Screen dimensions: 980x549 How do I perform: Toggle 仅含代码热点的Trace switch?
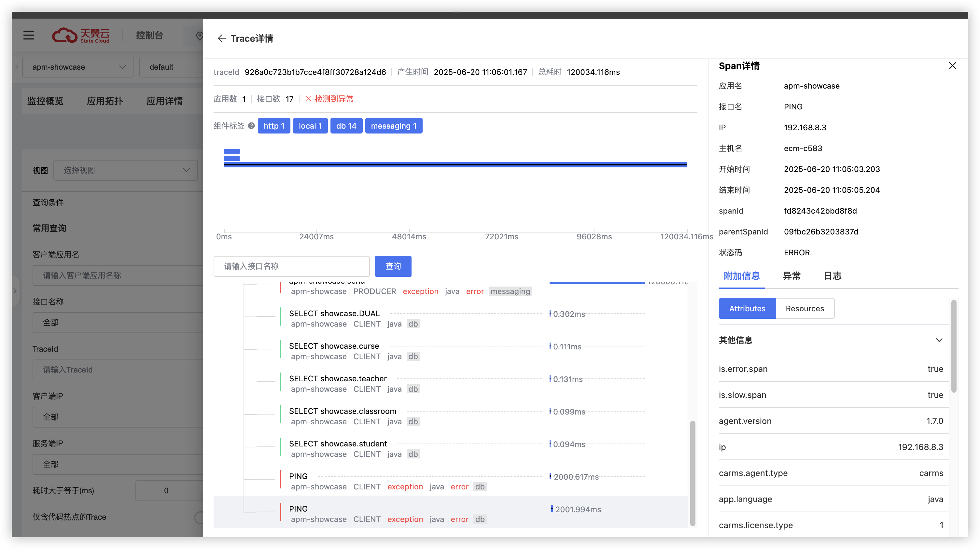point(199,517)
